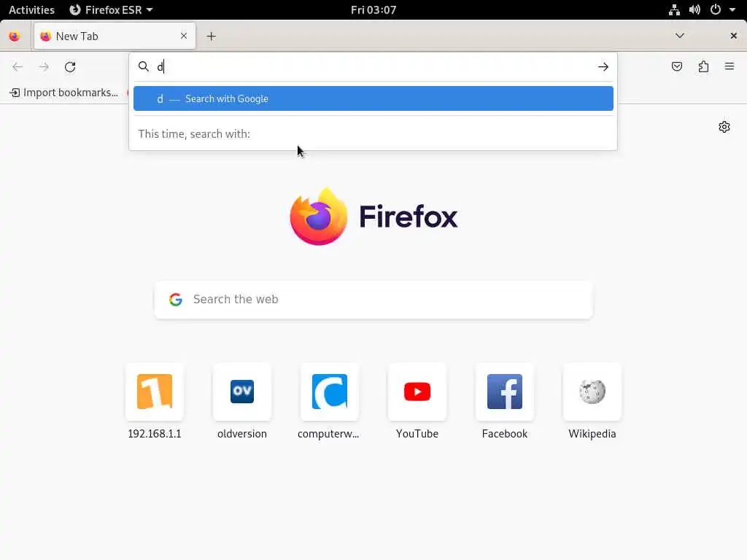Open the Activities overview
Screen dimensions: 747x560
[31, 9]
